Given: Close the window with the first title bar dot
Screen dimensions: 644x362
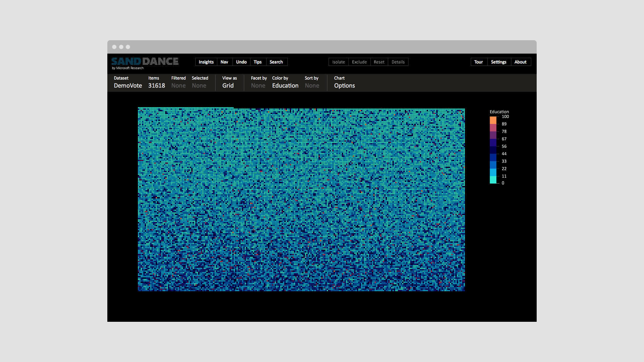Looking at the screenshot, I should [x=114, y=47].
